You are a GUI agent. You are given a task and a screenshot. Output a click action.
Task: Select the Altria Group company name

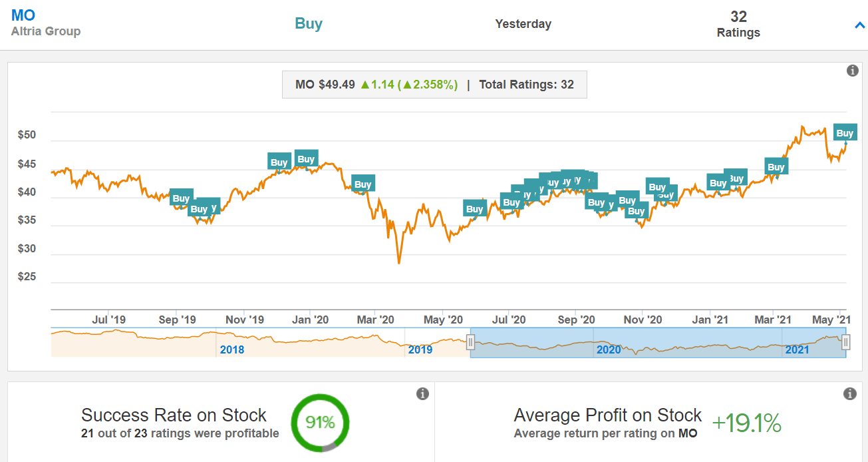point(46,31)
